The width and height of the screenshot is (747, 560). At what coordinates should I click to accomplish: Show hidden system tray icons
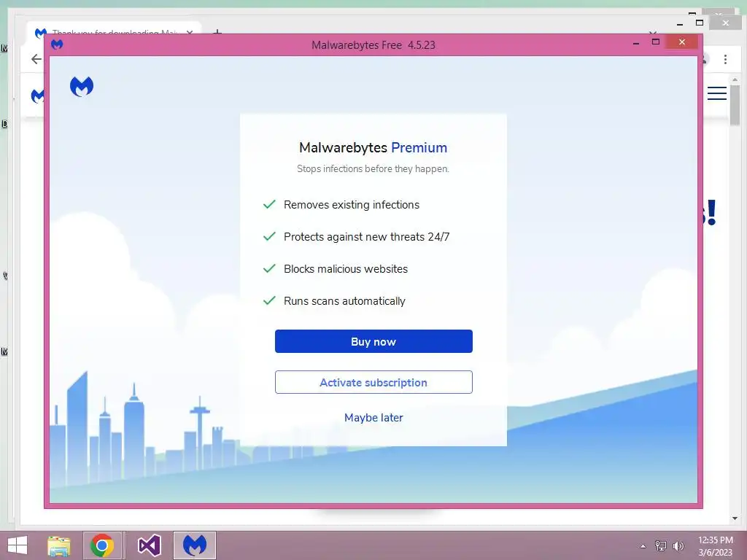pyautogui.click(x=643, y=545)
